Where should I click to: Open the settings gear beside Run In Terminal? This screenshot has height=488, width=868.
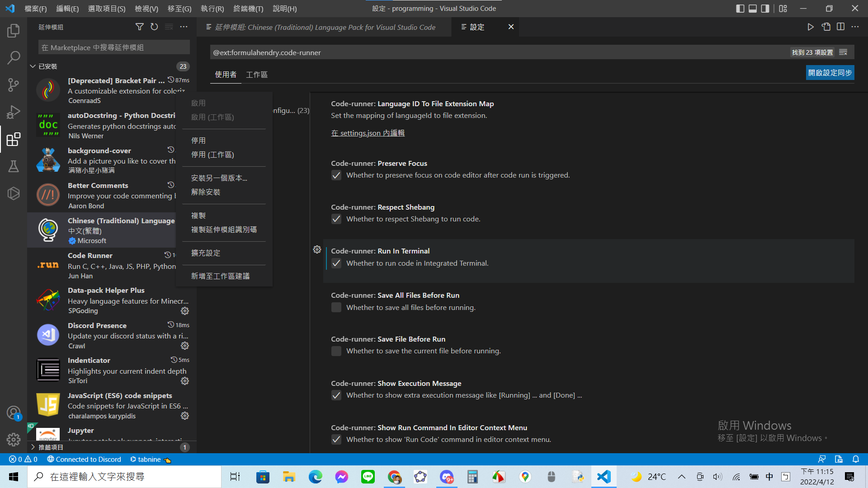[317, 249]
